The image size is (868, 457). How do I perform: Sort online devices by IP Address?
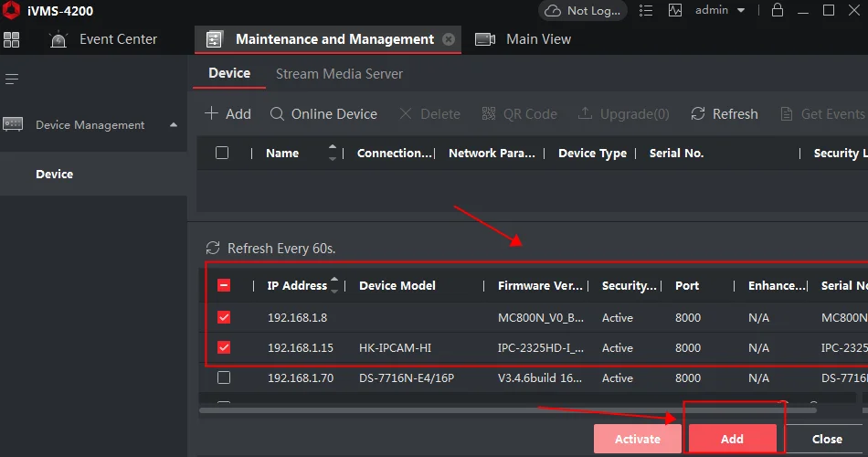[334, 285]
